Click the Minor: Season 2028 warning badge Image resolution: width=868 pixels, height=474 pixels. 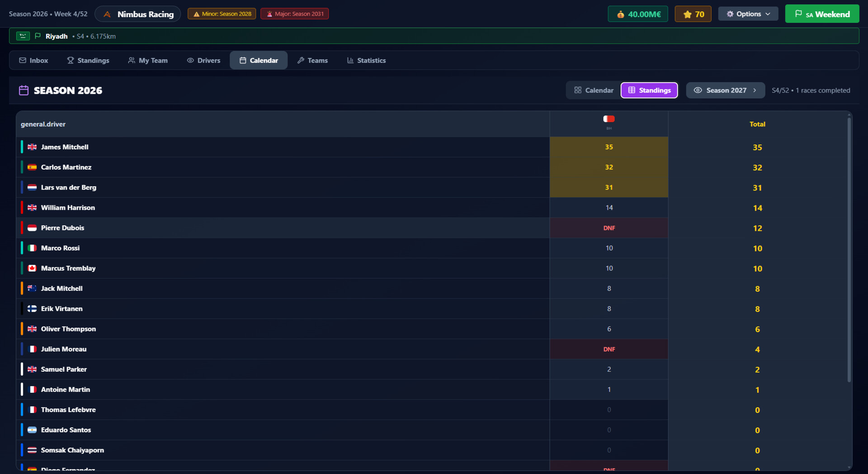click(x=222, y=14)
